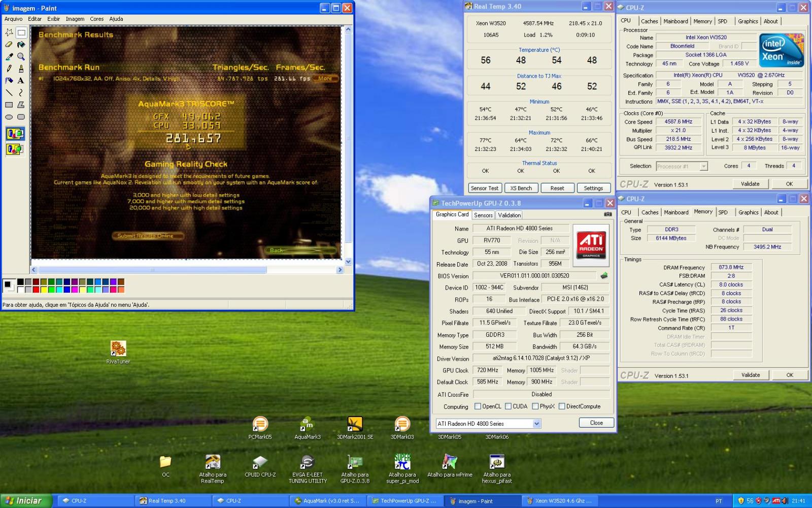Select the Rounded Rectangle tool

pyautogui.click(x=21, y=117)
